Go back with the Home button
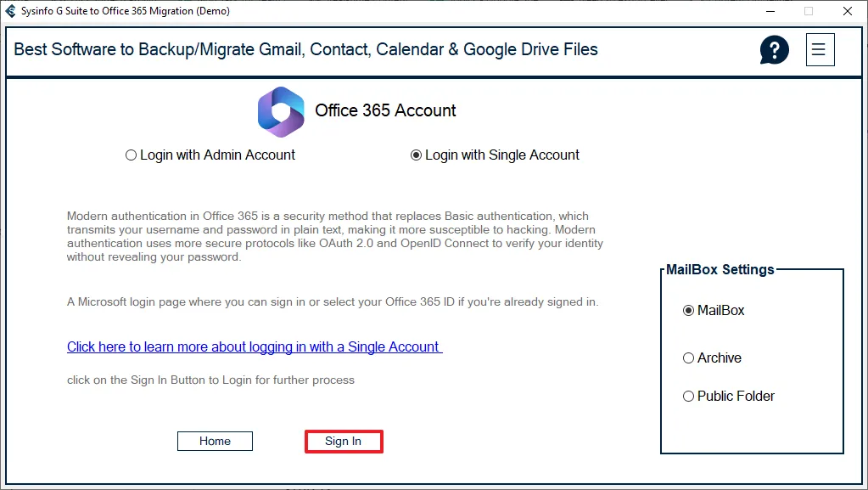868x490 pixels. [x=215, y=442]
